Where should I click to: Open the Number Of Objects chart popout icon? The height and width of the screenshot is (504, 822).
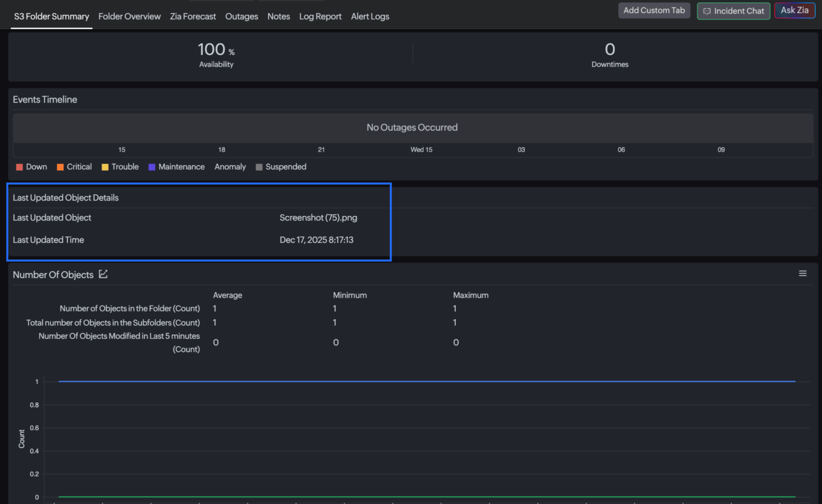pyautogui.click(x=103, y=274)
